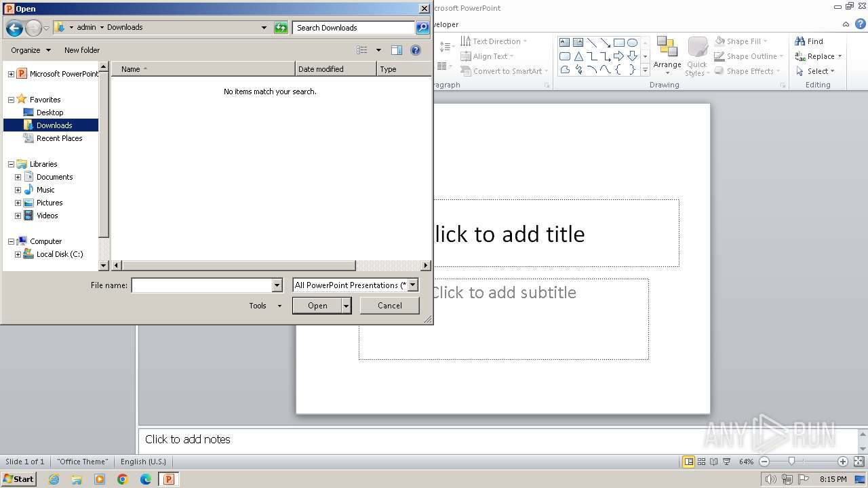The height and width of the screenshot is (488, 868).
Task: Click the Windows Start button
Action: (x=19, y=479)
